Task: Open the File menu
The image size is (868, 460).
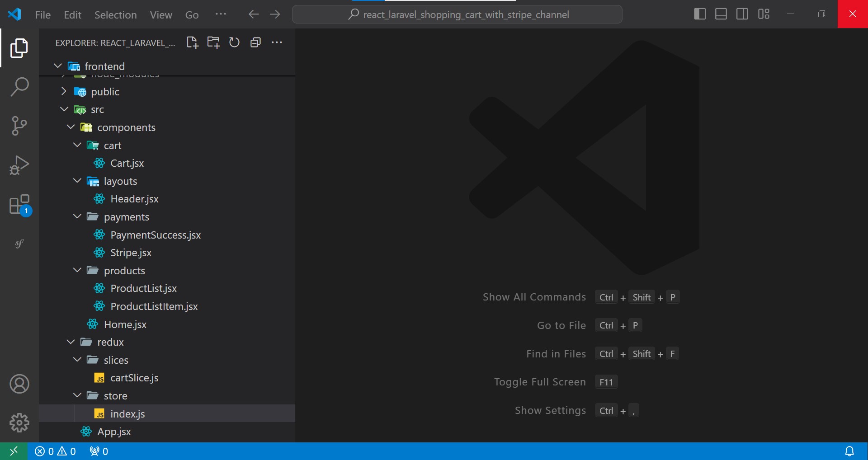Action: 43,15
